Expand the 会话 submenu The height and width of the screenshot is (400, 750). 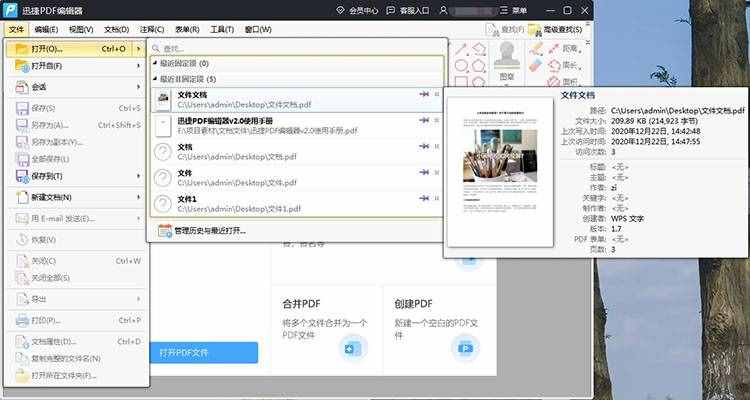point(138,87)
